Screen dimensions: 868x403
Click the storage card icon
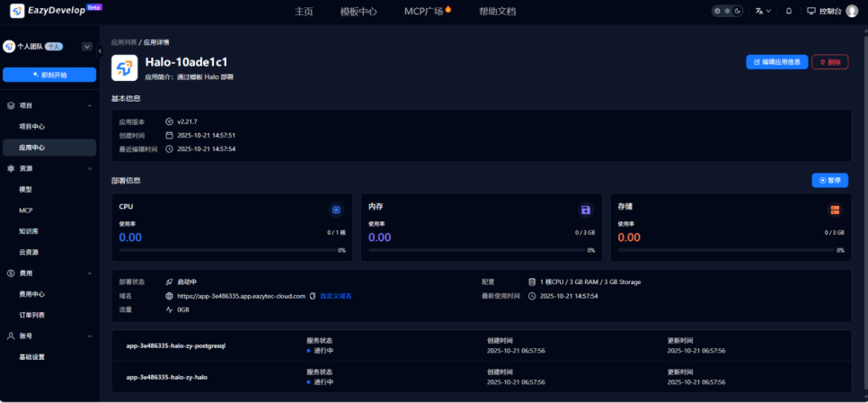tap(835, 210)
